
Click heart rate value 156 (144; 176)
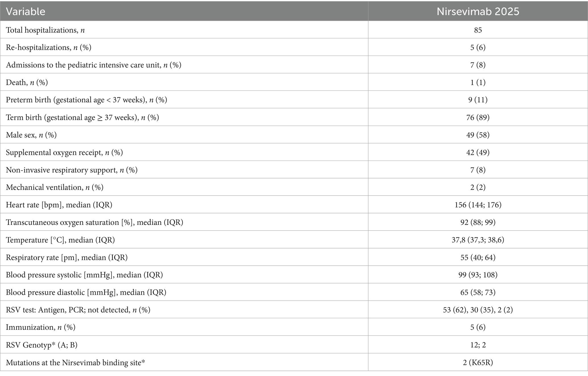pos(478,205)
